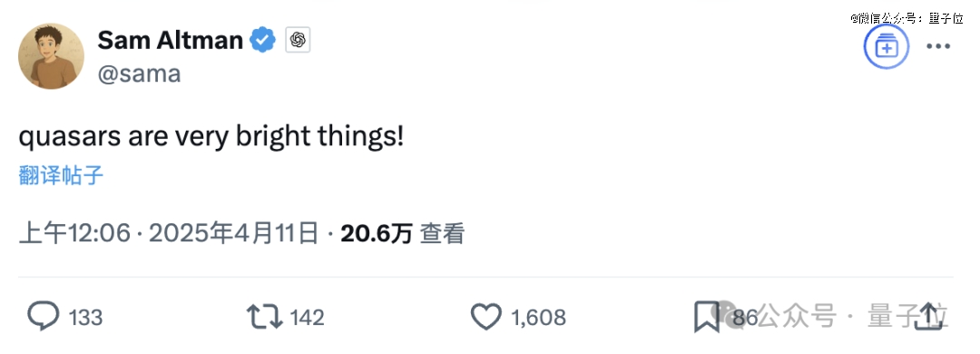Viewport: 980px width, 354px height.
Task: Toggle the bookmark icon
Action: coord(707,317)
